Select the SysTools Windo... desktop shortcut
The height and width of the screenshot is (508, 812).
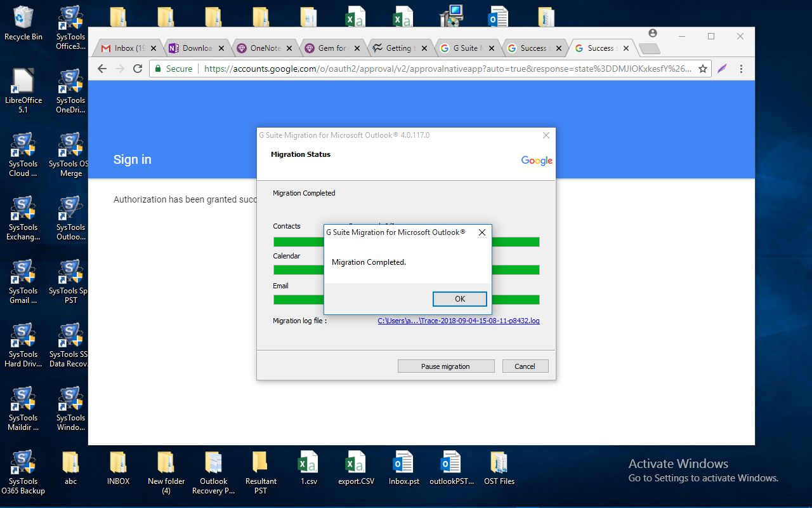(70, 408)
